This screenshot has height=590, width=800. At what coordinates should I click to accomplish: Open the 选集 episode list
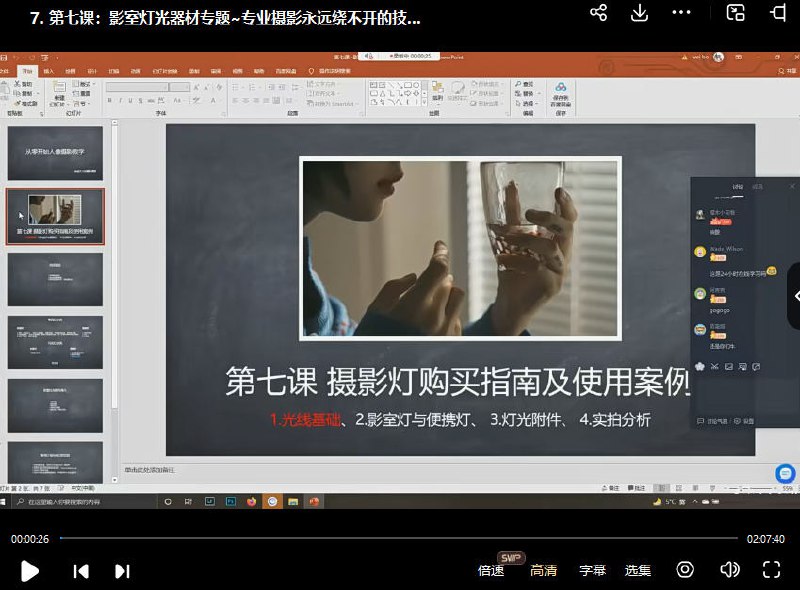coord(638,571)
